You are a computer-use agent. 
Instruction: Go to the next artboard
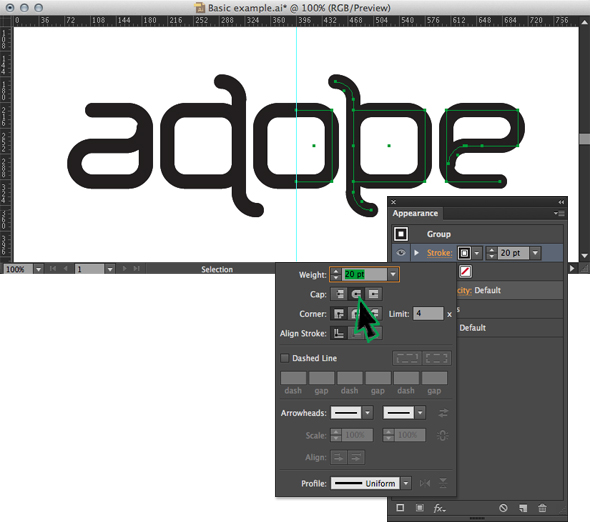coord(124,268)
